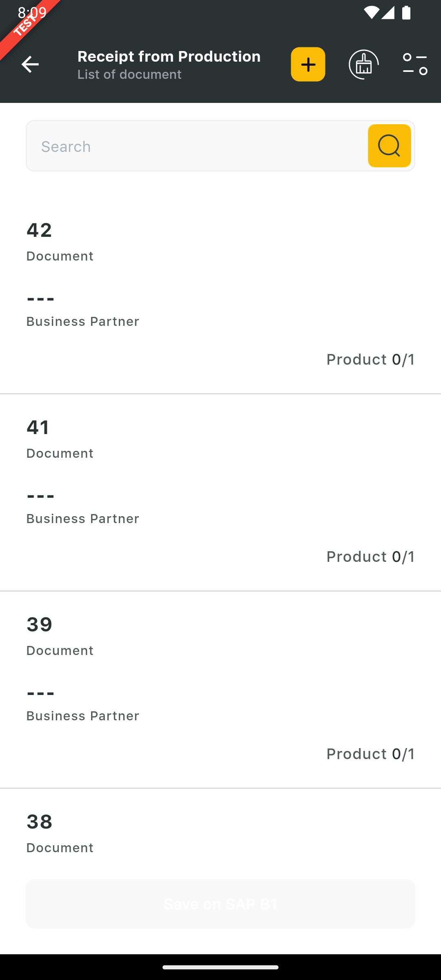
Task: Click inside the Search input field
Action: (x=196, y=146)
